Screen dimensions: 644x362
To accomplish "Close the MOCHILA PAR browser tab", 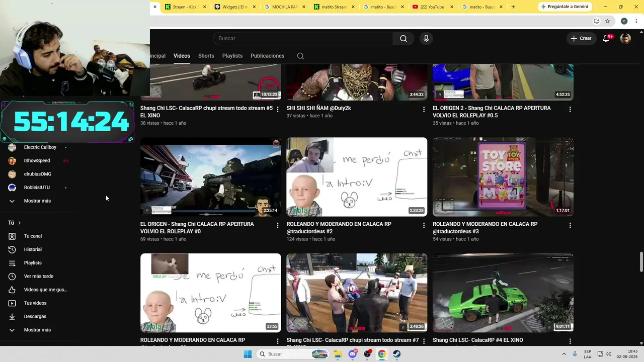I will point(303,7).
